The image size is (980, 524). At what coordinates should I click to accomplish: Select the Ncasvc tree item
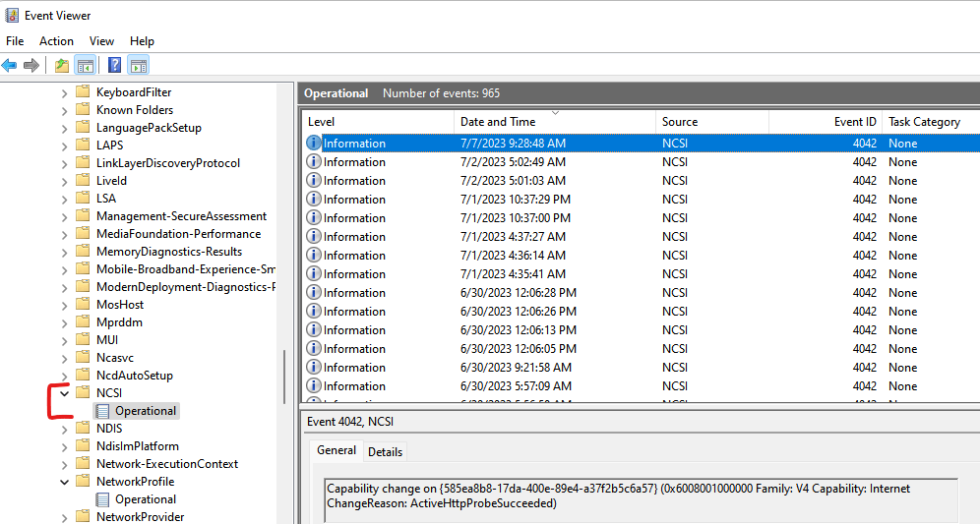[x=115, y=357]
